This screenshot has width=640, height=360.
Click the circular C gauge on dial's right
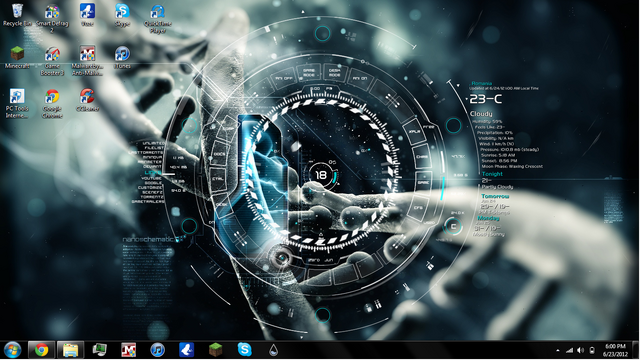pos(453,227)
